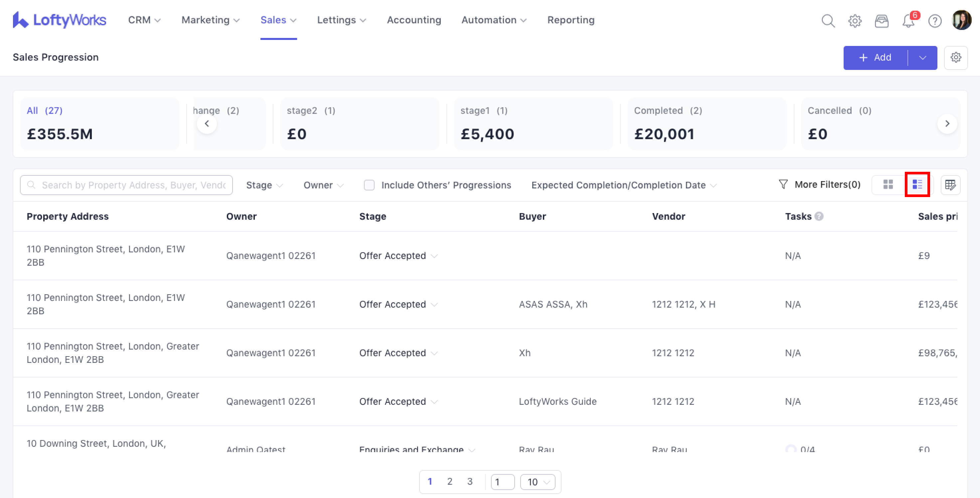The image size is (980, 498).
Task: Enable Include Others' Progressions checkbox
Action: (x=369, y=185)
